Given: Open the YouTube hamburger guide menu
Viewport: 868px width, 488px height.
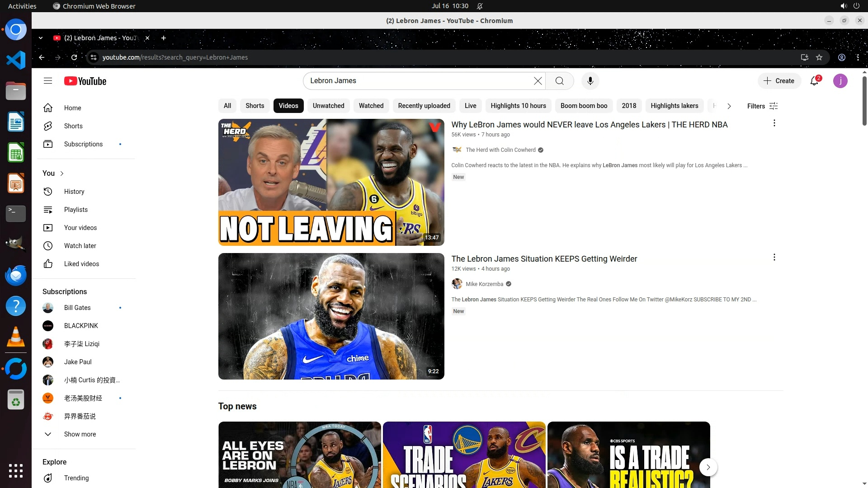Looking at the screenshot, I should pyautogui.click(x=48, y=81).
